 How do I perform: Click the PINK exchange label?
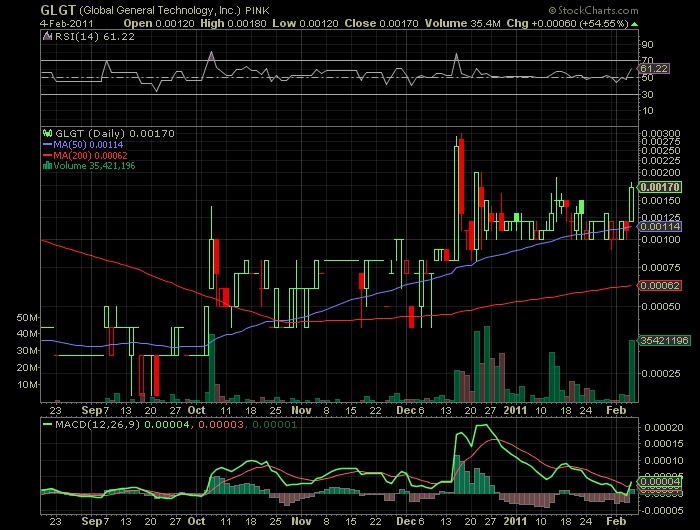[257, 10]
